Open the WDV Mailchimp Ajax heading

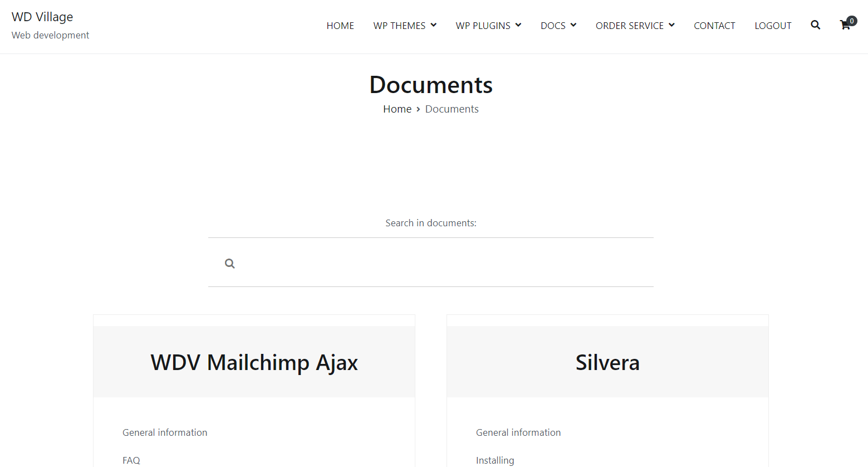coord(254,362)
